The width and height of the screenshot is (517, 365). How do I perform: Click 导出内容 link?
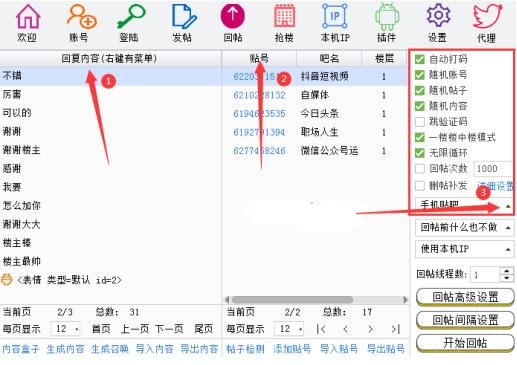coord(199,349)
